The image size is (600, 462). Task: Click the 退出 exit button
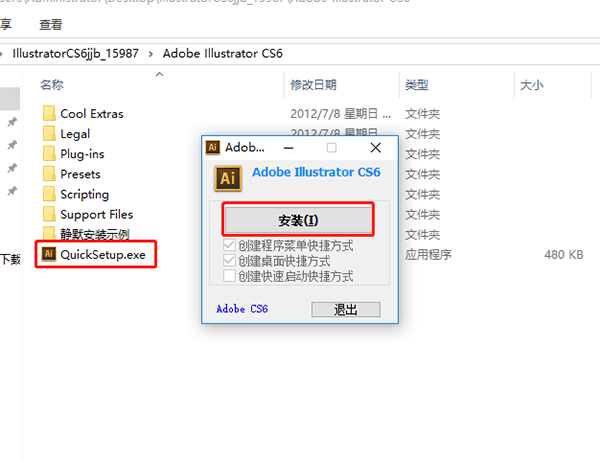click(x=346, y=310)
